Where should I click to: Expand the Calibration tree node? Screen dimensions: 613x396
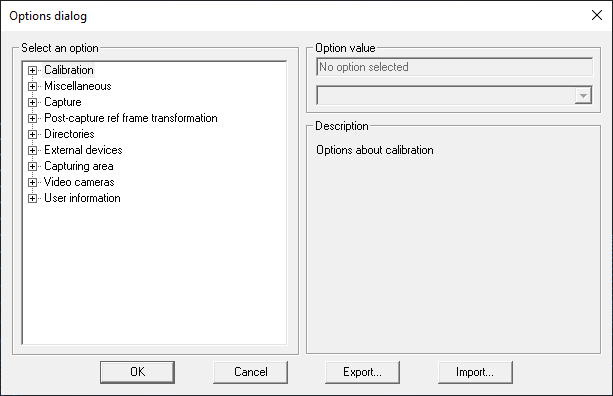coord(32,71)
